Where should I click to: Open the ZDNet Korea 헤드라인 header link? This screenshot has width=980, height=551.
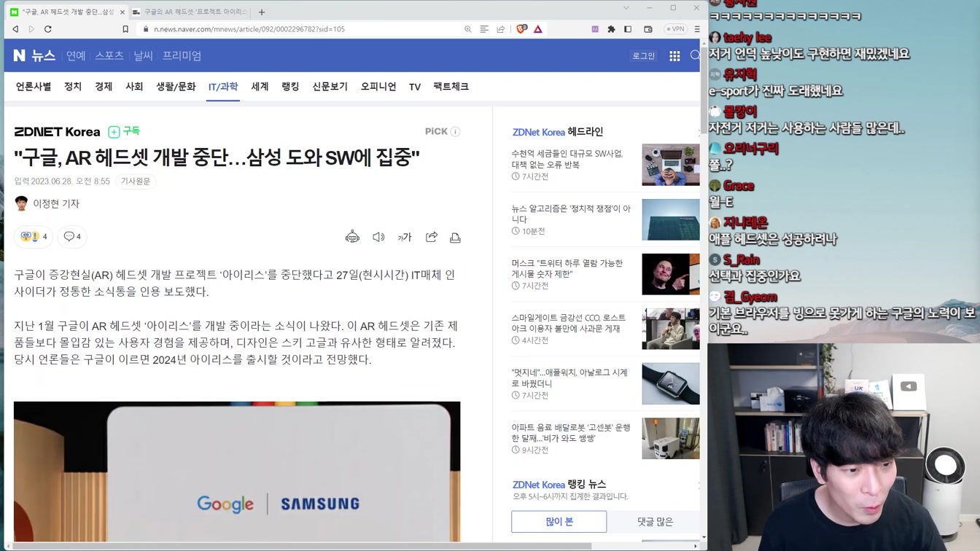coord(558,132)
